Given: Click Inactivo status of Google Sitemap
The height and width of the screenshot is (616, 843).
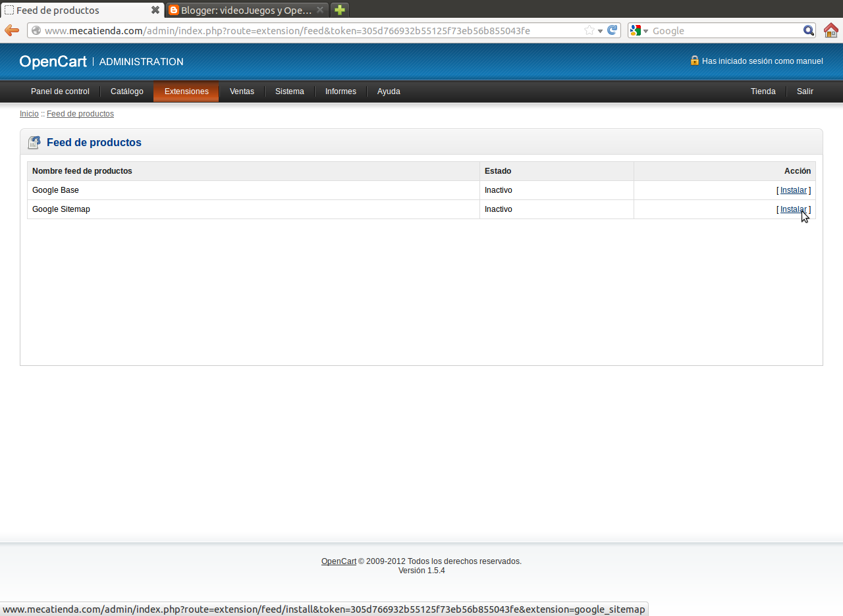Looking at the screenshot, I should 499,209.
